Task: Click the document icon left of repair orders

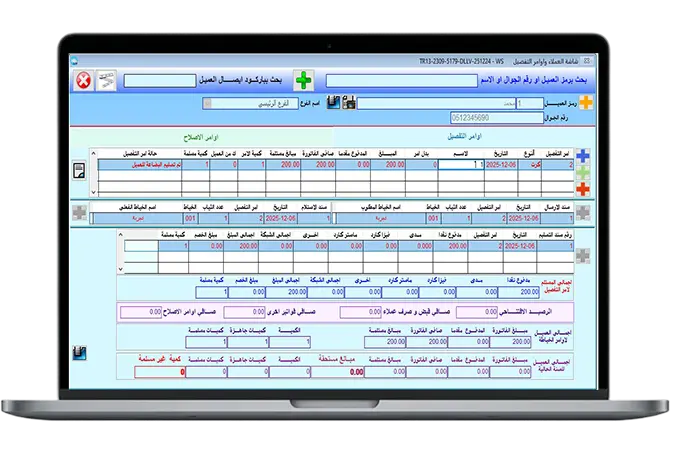Action: (x=80, y=169)
